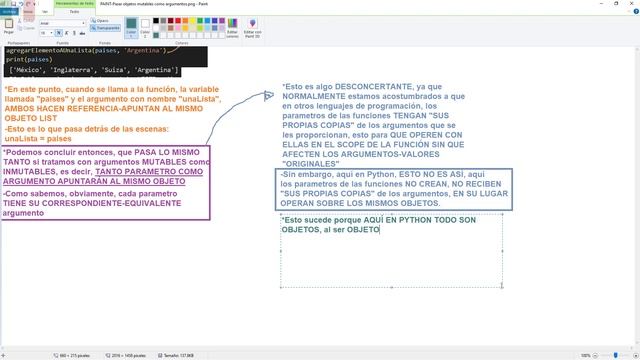Pick the gold swatch in second row
Screen dimensions: 640x360
(x=185, y=28)
